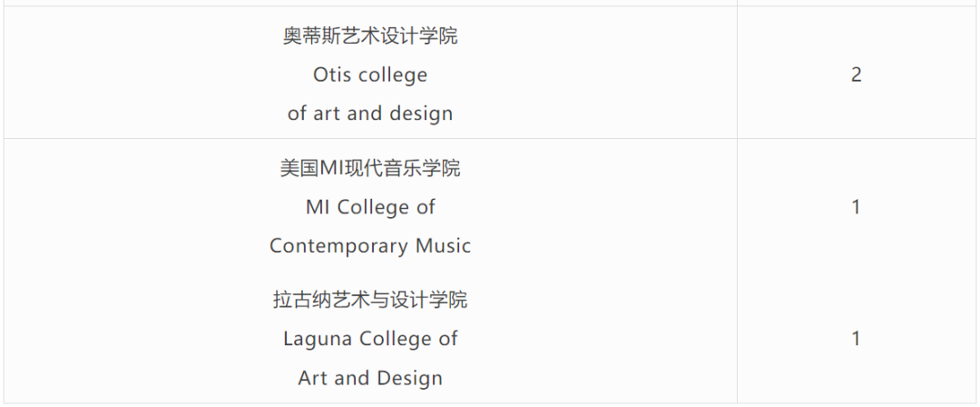Viewport: 980px width, 407px height.
Task: Click the line "of art and design"
Action: pyautogui.click(x=370, y=114)
